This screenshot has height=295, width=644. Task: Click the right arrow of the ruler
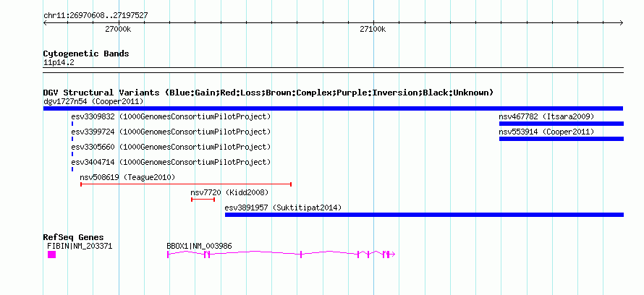pyautogui.click(x=621, y=23)
